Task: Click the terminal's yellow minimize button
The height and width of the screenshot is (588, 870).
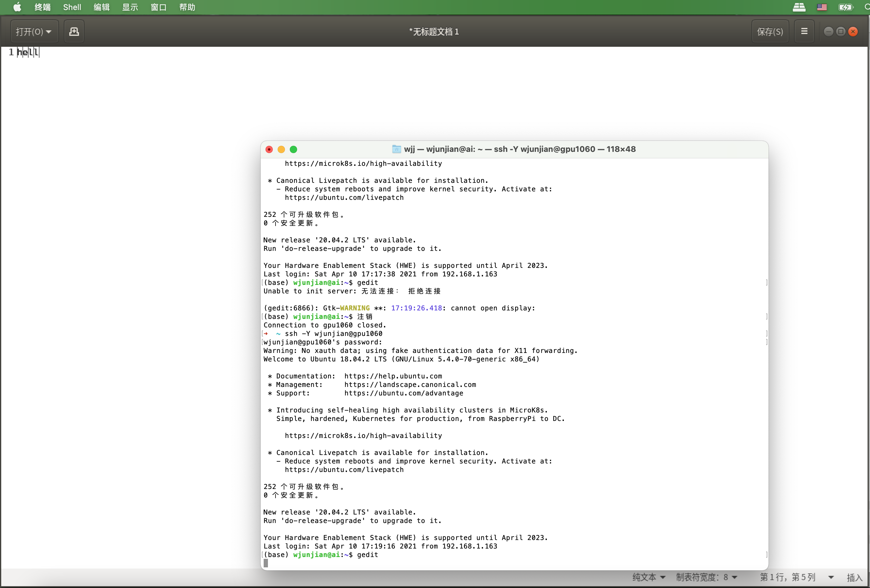Action: (281, 149)
